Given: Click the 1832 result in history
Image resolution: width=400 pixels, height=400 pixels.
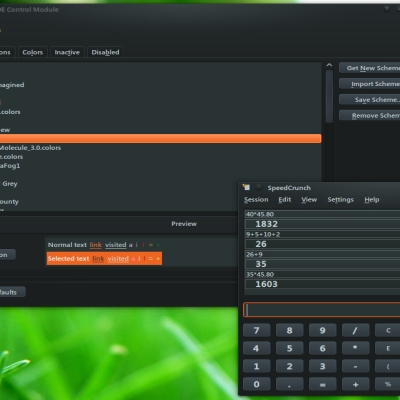Looking at the screenshot, I should point(266,224).
